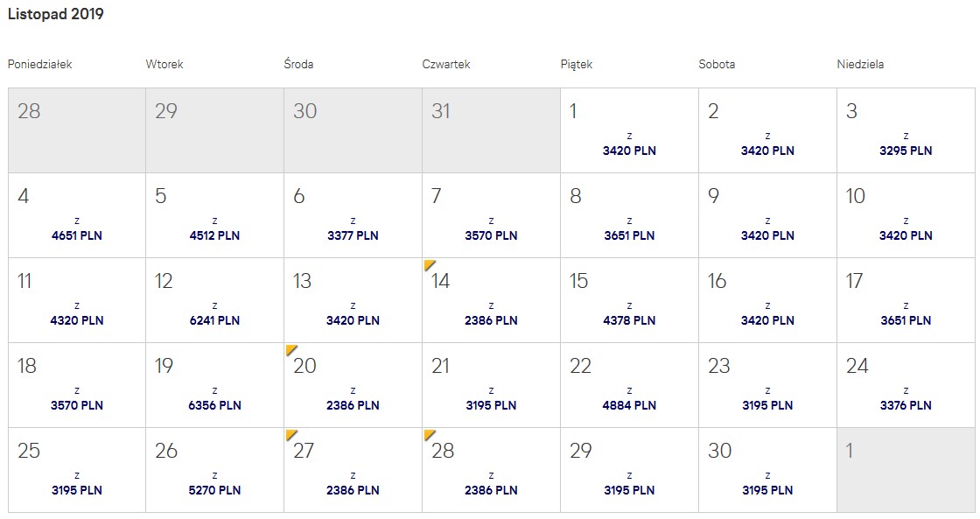Click the 4651 PLN price on November 4
980x519 pixels.
pos(77,235)
